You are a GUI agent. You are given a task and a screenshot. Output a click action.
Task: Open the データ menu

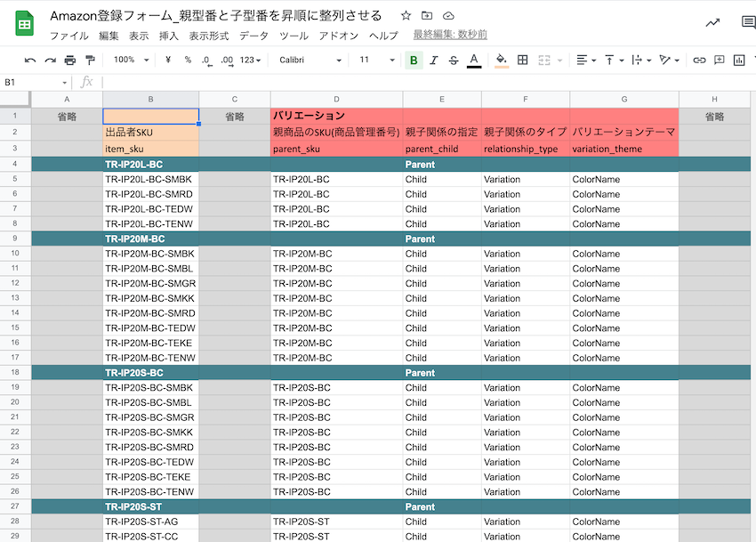pyautogui.click(x=253, y=36)
